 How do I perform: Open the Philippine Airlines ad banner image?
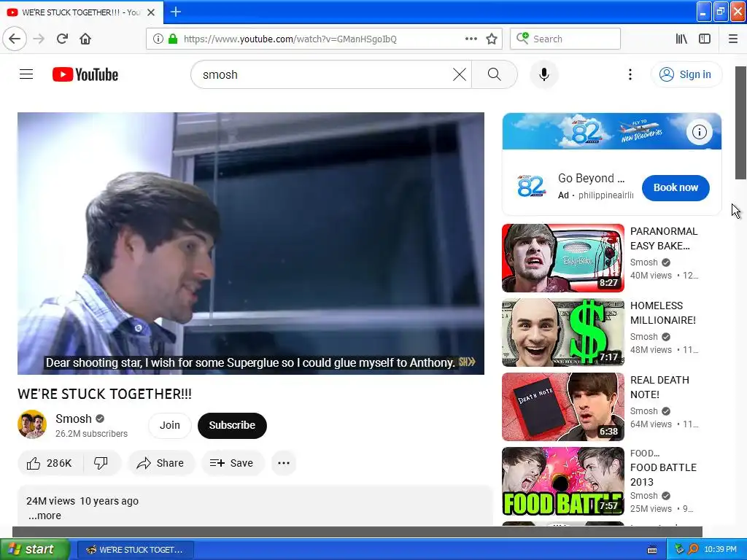pos(612,131)
